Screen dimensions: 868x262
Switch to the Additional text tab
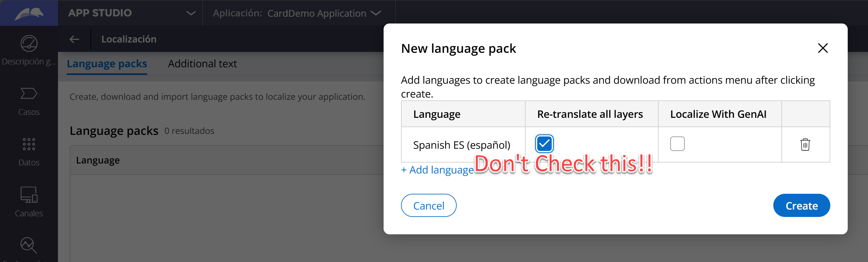[x=202, y=64]
